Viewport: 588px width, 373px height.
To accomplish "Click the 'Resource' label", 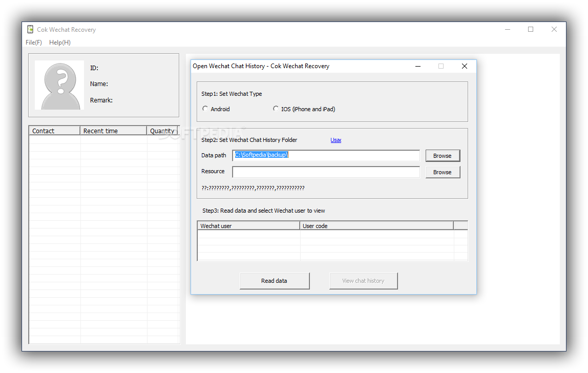I will (x=213, y=171).
